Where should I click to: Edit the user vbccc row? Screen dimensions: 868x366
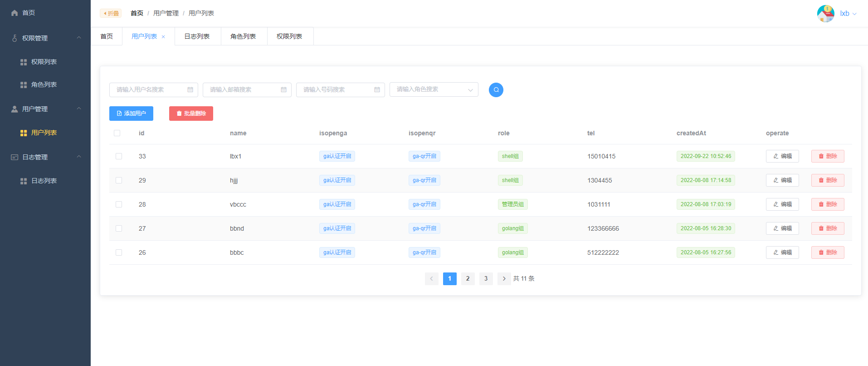tap(782, 204)
